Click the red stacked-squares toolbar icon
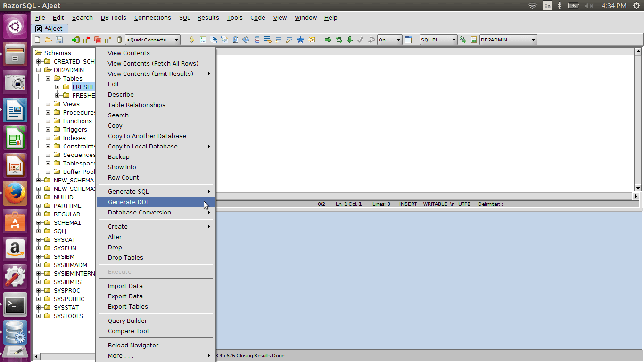This screenshot has height=362, width=644. [x=98, y=40]
